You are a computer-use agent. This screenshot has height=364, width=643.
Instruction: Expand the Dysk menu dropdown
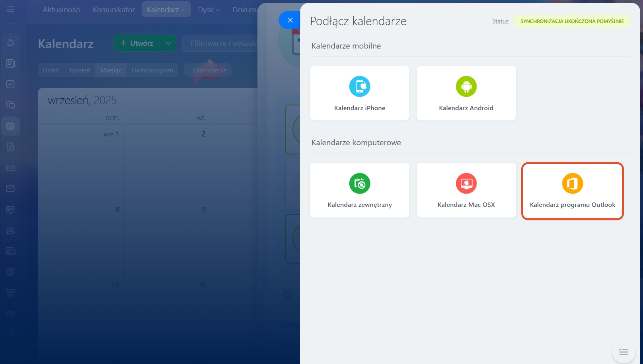209,10
